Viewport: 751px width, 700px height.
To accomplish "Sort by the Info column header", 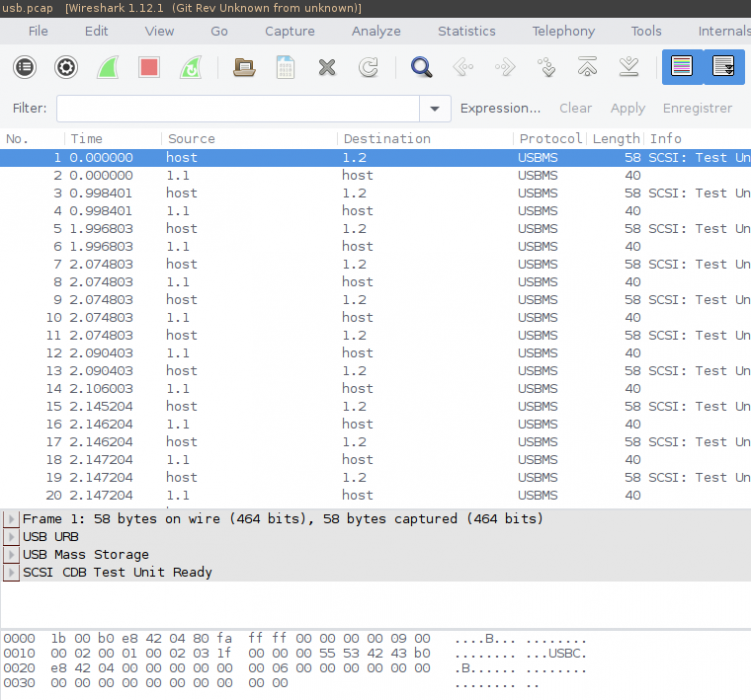I will [x=698, y=139].
